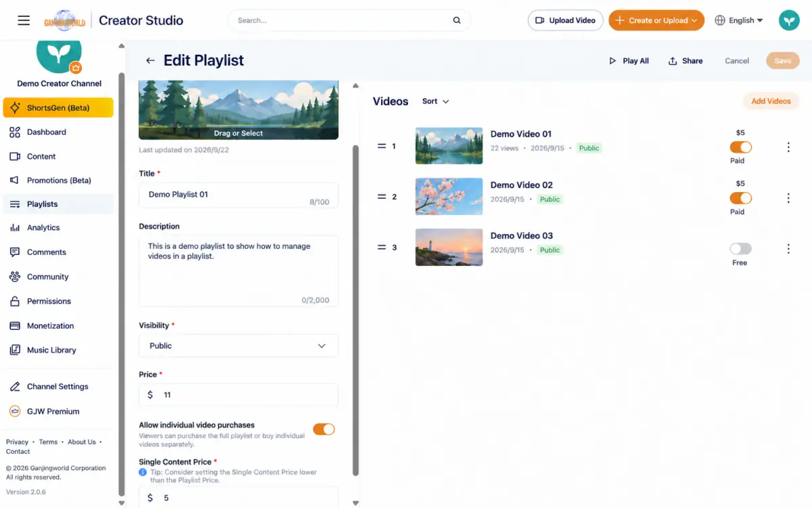The height and width of the screenshot is (508, 812).
Task: Click the sidebar scroll-down arrow
Action: [x=122, y=503]
